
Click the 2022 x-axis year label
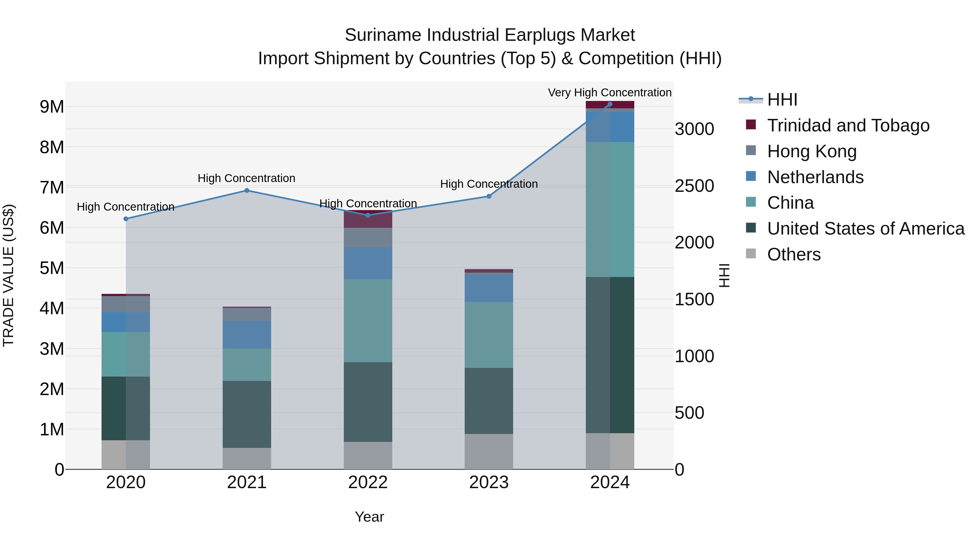368,482
